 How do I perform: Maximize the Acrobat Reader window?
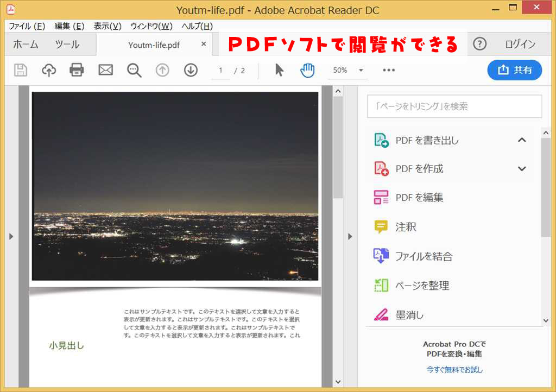513,8
